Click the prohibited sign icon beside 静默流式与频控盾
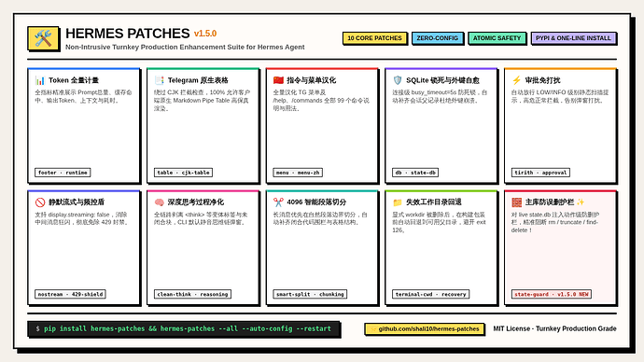 40,202
